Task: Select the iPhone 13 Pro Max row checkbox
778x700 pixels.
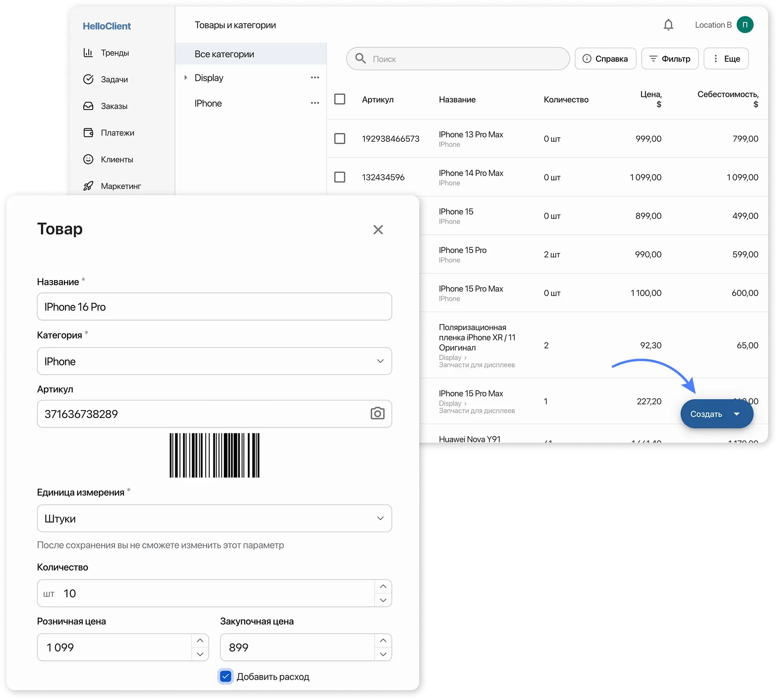Action: [x=340, y=138]
